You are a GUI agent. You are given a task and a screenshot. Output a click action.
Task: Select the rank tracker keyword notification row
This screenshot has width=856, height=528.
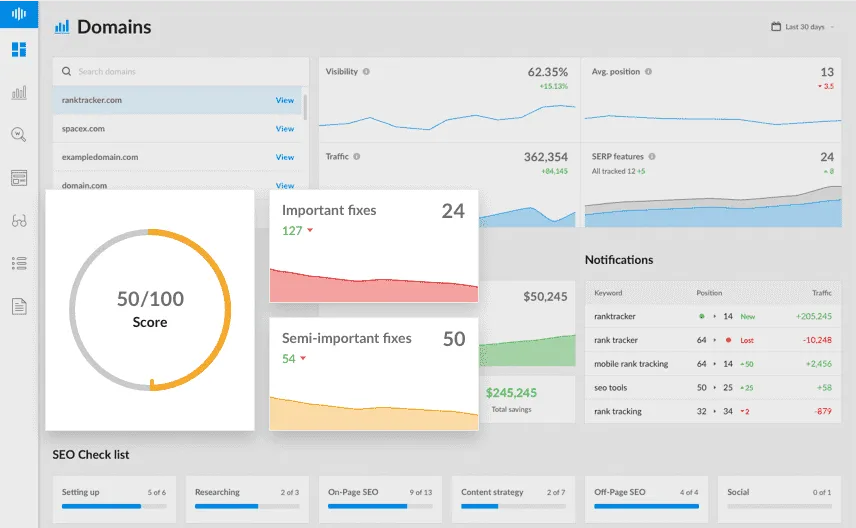(x=713, y=340)
